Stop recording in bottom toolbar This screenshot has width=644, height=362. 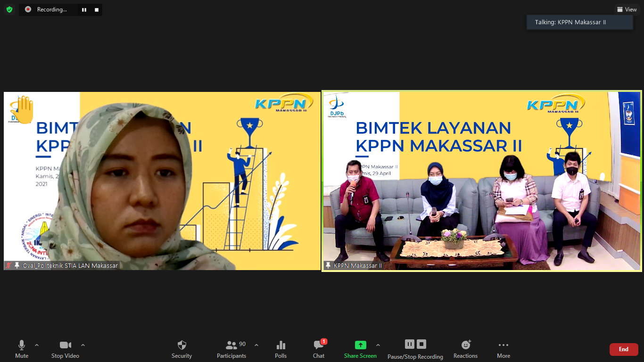(421, 344)
